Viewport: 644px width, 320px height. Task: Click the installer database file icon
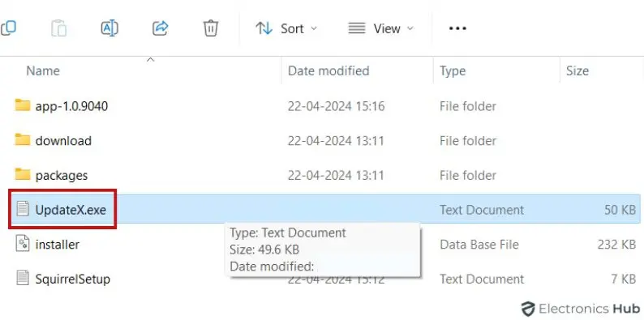[x=23, y=244]
